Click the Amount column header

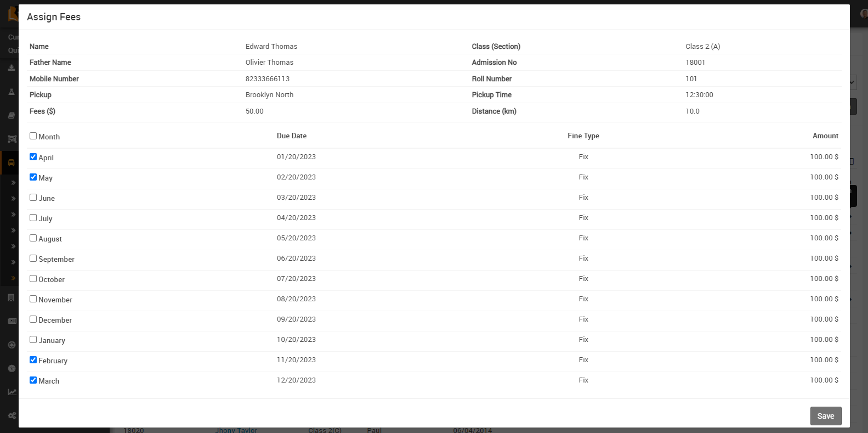click(825, 136)
